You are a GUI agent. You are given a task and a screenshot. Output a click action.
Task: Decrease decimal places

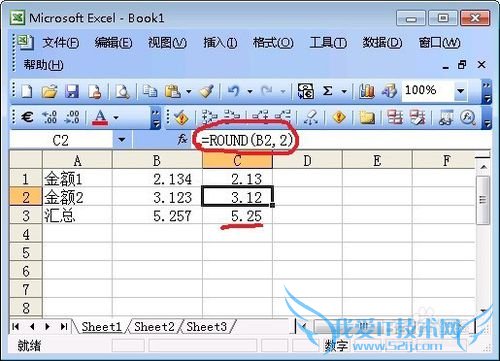click(72, 117)
